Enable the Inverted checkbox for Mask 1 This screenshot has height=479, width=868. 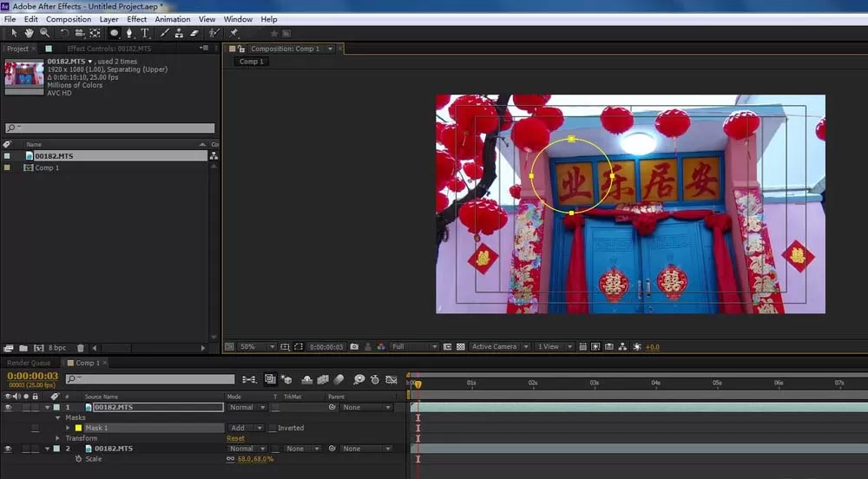(273, 428)
